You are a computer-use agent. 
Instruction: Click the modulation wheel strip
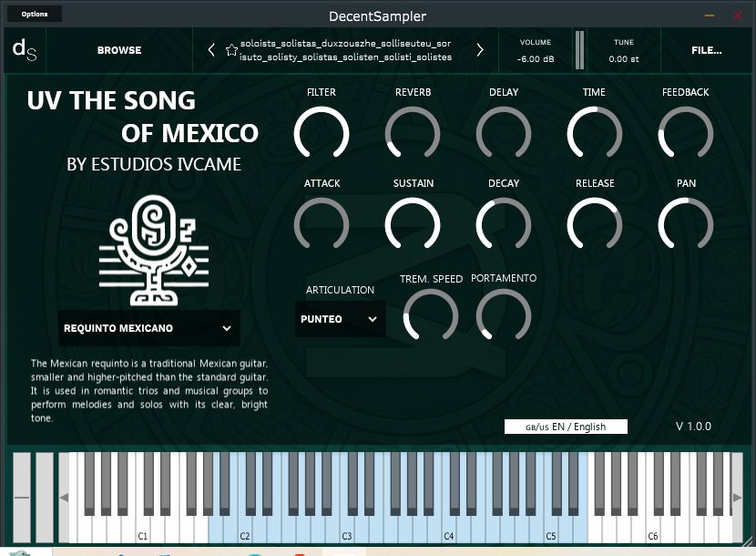pos(45,497)
